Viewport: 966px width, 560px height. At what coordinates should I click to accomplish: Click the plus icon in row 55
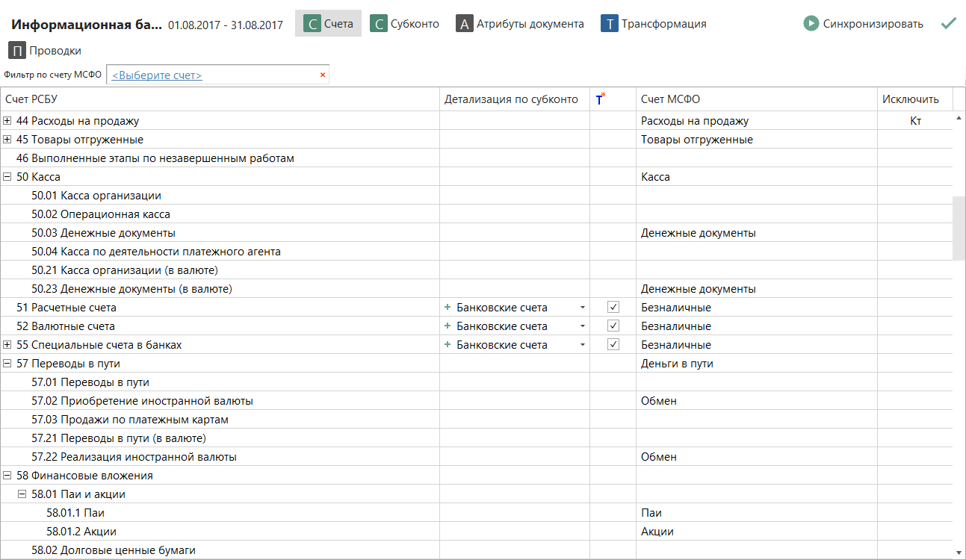point(448,345)
